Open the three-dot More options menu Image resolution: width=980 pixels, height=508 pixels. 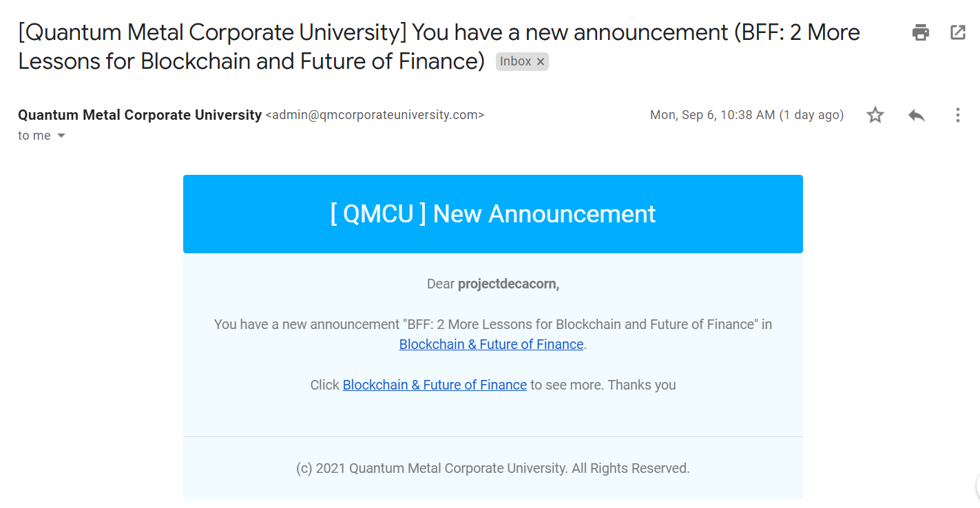point(957,115)
